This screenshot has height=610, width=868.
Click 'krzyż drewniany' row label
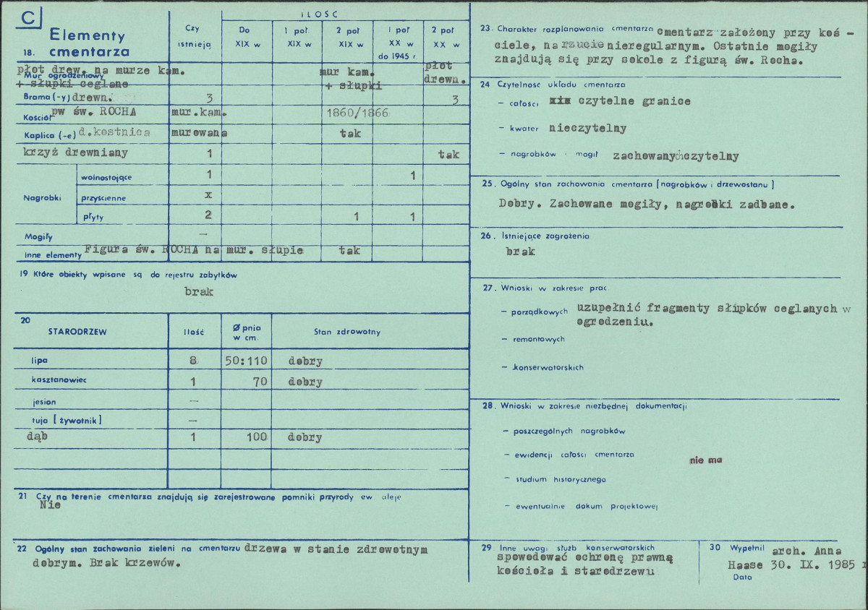coord(76,152)
